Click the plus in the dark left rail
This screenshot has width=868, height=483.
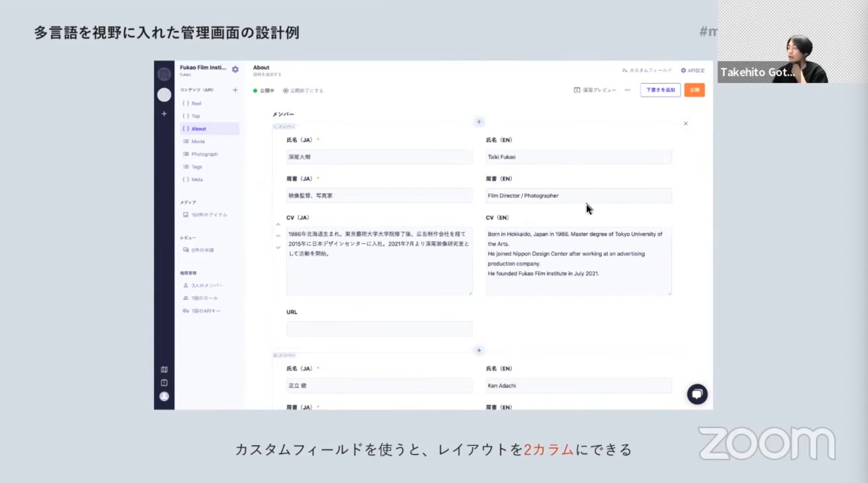(x=164, y=114)
